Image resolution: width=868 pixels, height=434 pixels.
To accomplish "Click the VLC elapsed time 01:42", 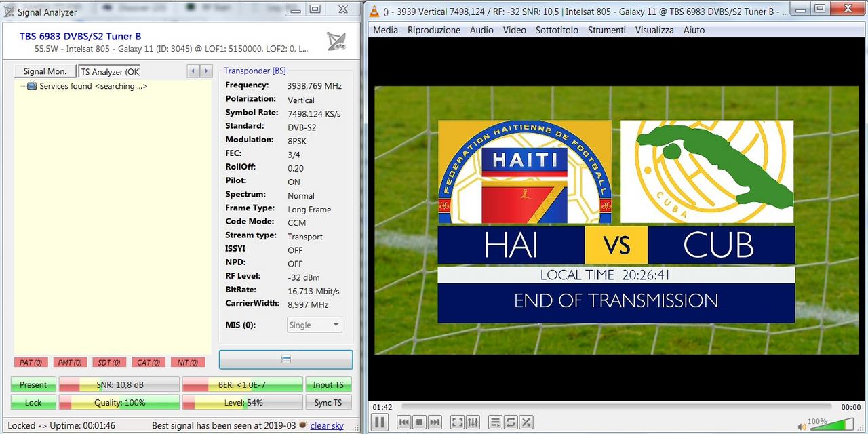I will [x=382, y=407].
